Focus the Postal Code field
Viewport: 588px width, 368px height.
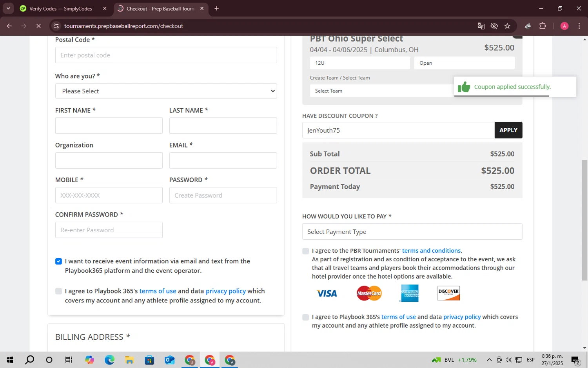tap(166, 55)
